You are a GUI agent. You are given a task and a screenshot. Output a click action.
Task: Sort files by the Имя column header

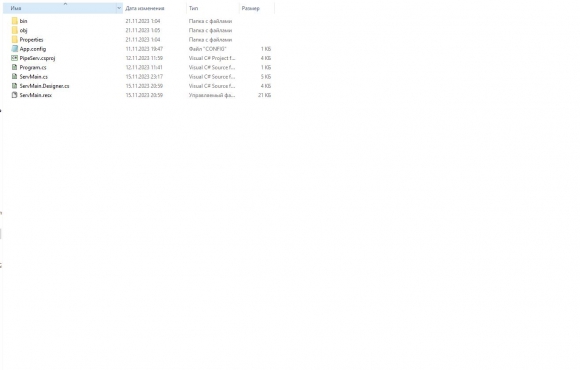60,8
